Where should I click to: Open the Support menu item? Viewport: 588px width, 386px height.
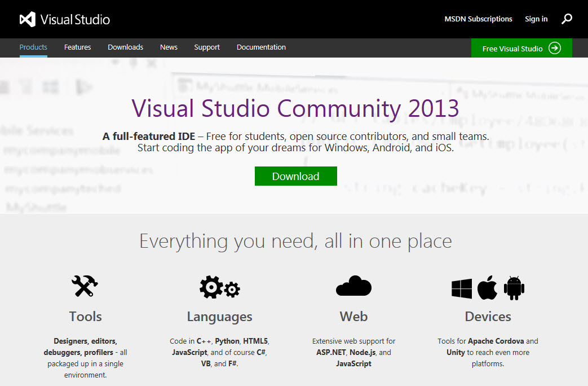(x=207, y=47)
